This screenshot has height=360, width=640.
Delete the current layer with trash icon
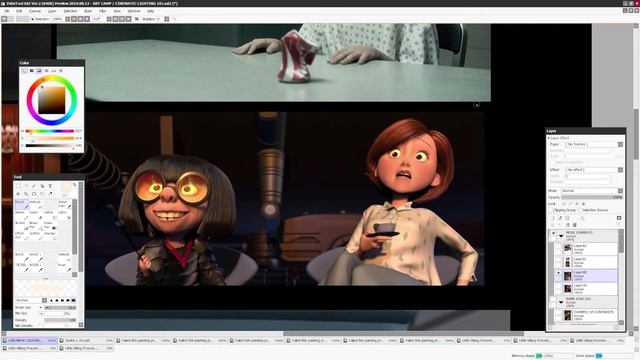[x=575, y=225]
